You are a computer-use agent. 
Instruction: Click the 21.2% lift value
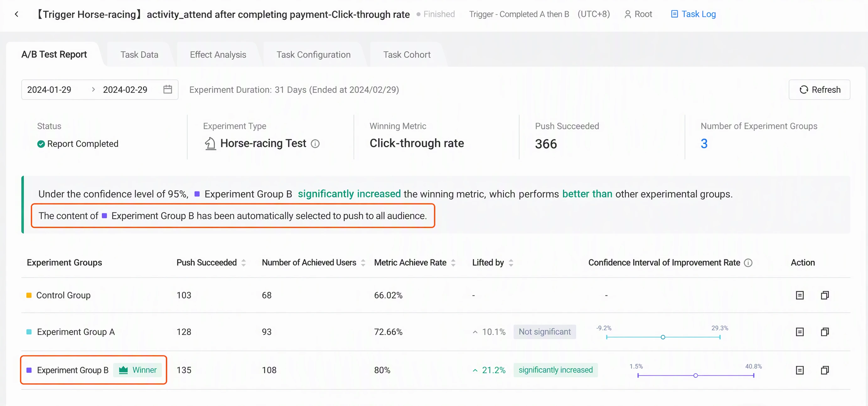pos(494,370)
